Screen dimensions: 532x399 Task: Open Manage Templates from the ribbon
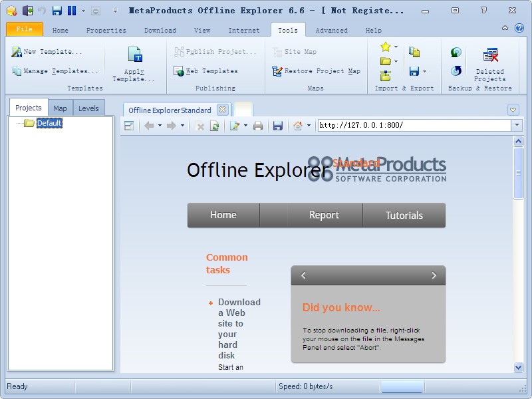pyautogui.click(x=55, y=71)
